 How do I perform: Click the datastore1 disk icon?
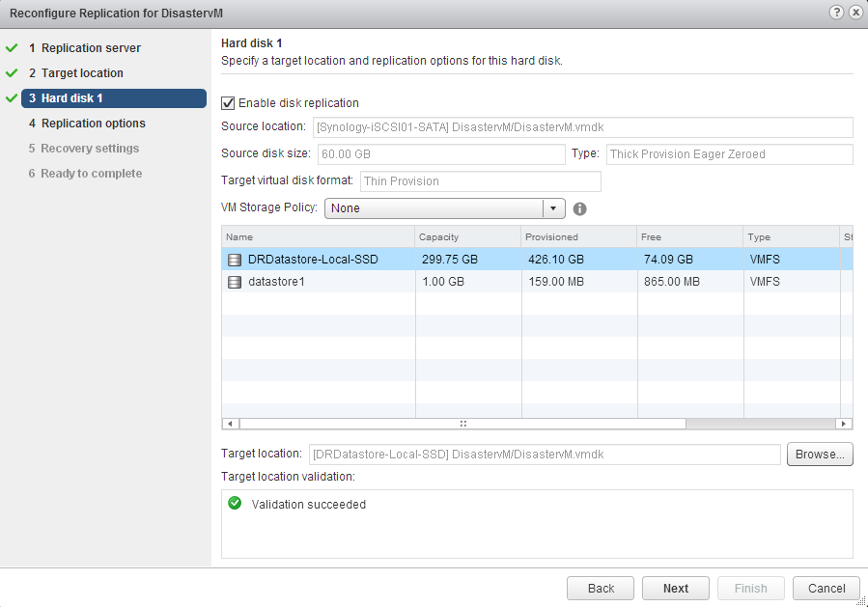(235, 282)
